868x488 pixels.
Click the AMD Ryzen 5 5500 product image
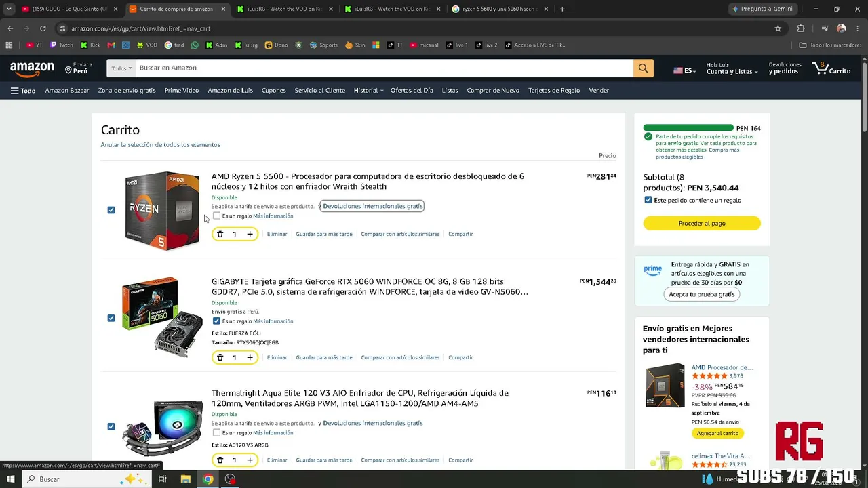tap(162, 211)
